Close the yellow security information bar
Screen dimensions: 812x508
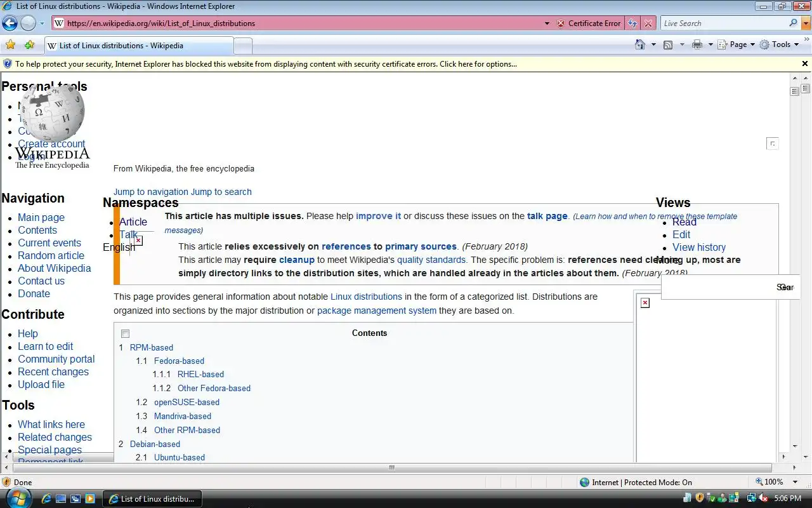pyautogui.click(x=805, y=63)
